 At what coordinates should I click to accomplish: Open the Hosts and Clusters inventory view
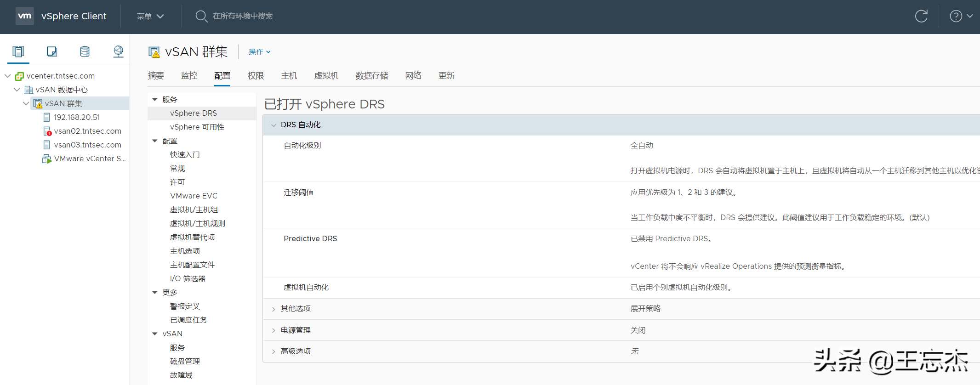18,51
